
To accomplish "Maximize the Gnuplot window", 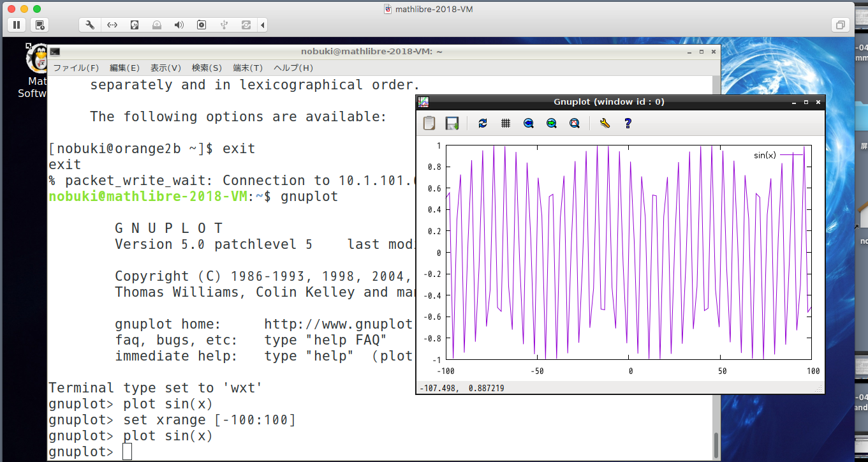I will pos(806,101).
